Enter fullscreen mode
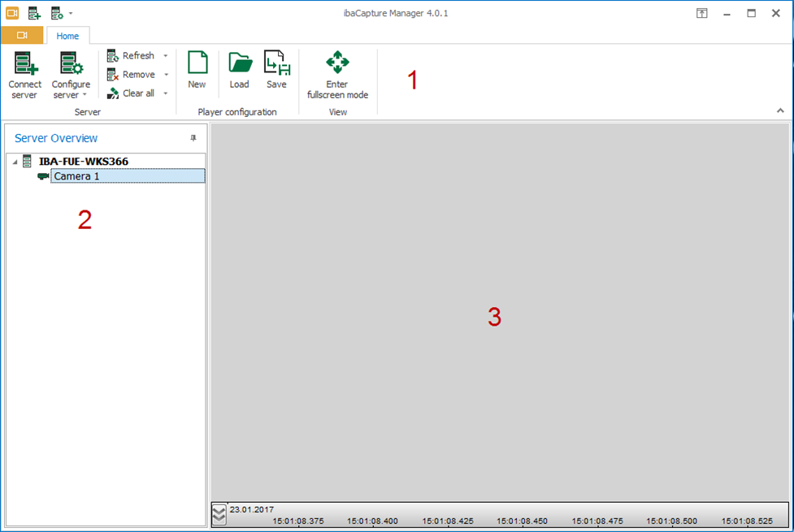794x532 pixels. (337, 74)
